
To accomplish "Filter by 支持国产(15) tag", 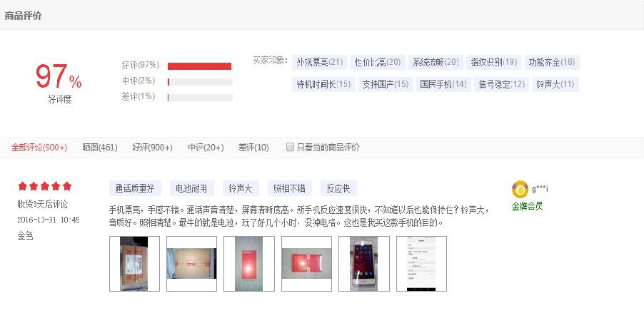I will 386,84.
